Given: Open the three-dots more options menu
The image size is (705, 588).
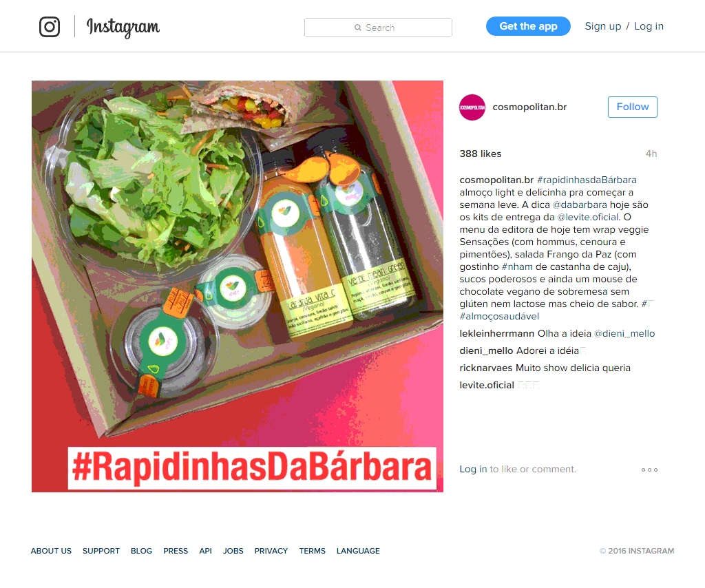Looking at the screenshot, I should coord(649,470).
